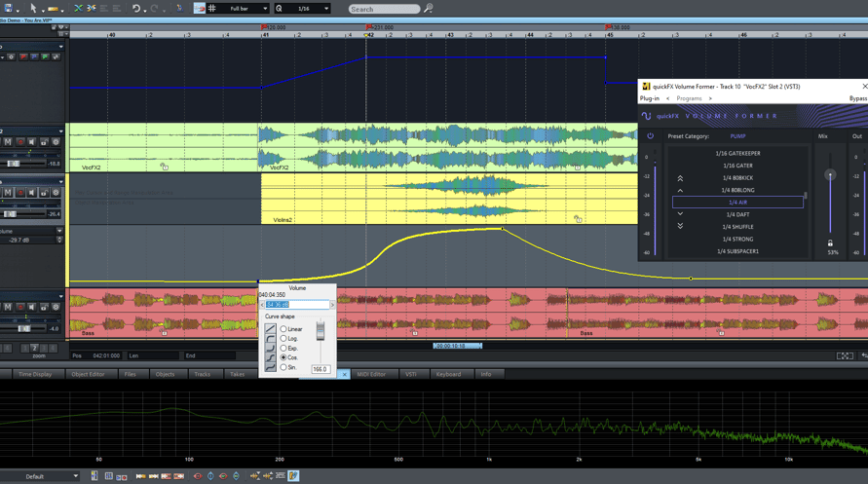Click the right arrow next to volume value
Image resolution: width=868 pixels, height=484 pixels.
pos(332,305)
